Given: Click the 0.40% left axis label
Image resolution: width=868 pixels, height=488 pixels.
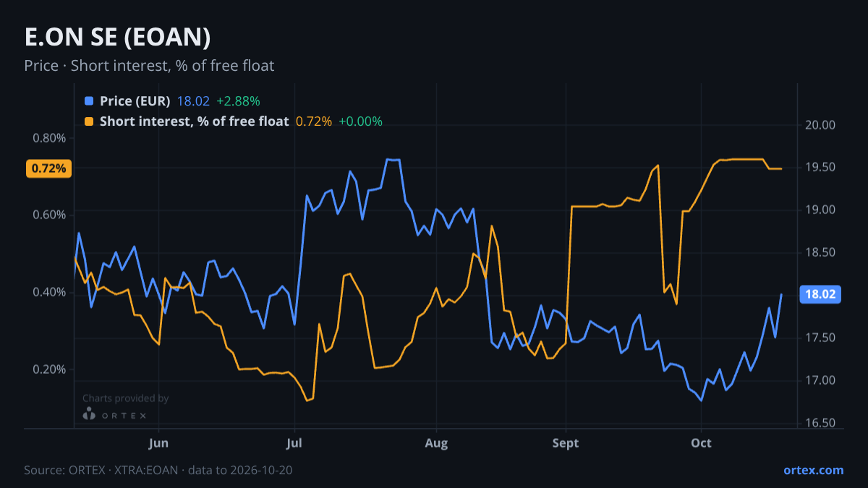Looking at the screenshot, I should coord(50,292).
